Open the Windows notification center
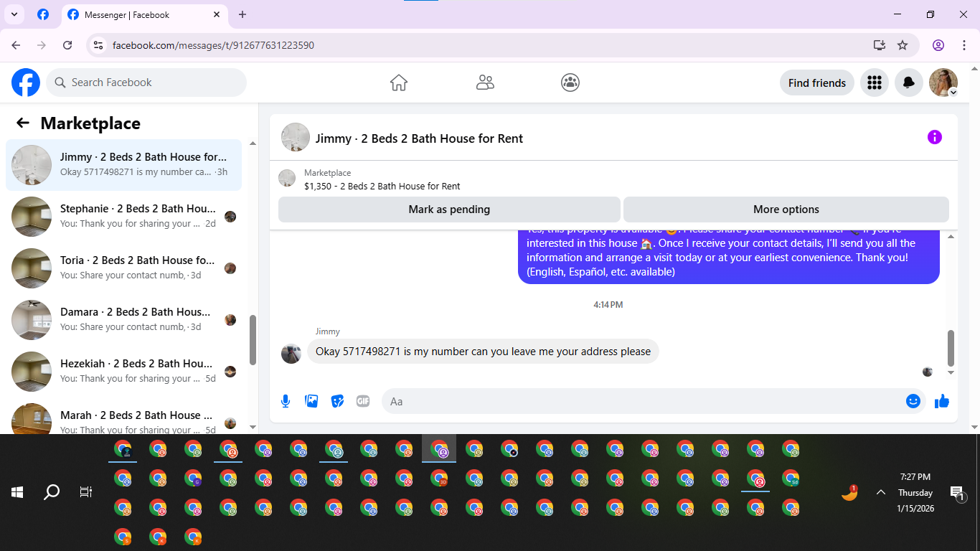The width and height of the screenshot is (980, 551). pyautogui.click(x=958, y=492)
